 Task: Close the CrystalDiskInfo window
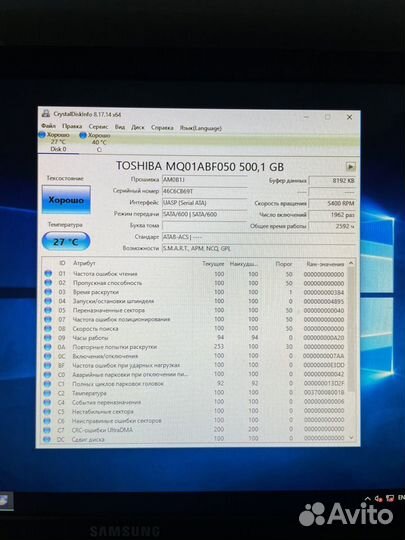point(349,117)
